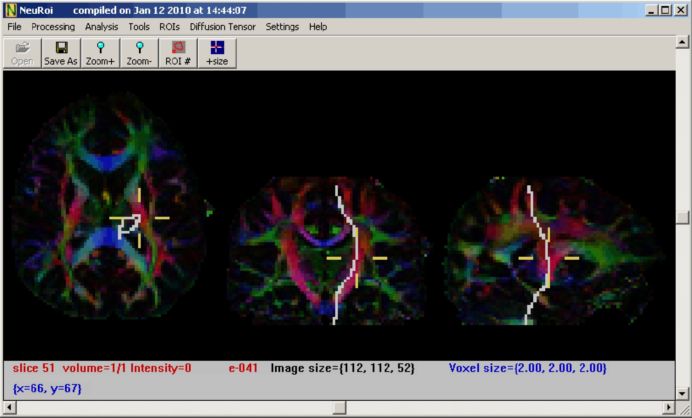692x418 pixels.
Task: Open the File menu
Action: (14, 26)
